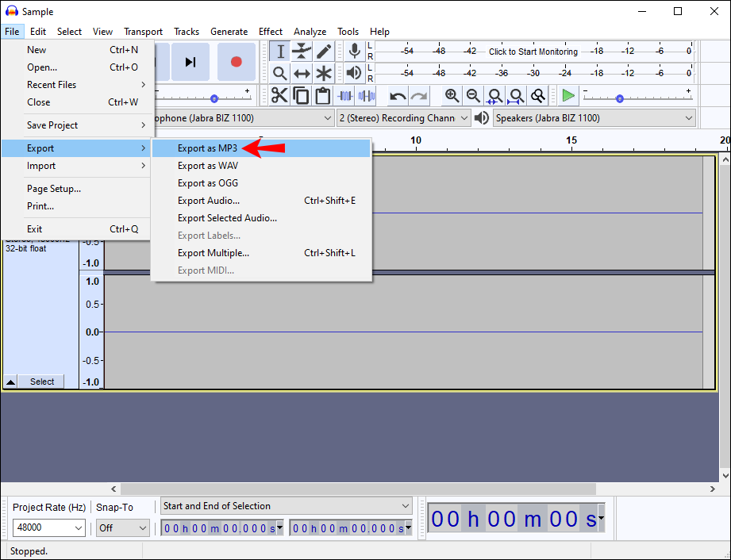The height and width of the screenshot is (560, 731).
Task: Select the Time Shift tool
Action: coord(302,74)
